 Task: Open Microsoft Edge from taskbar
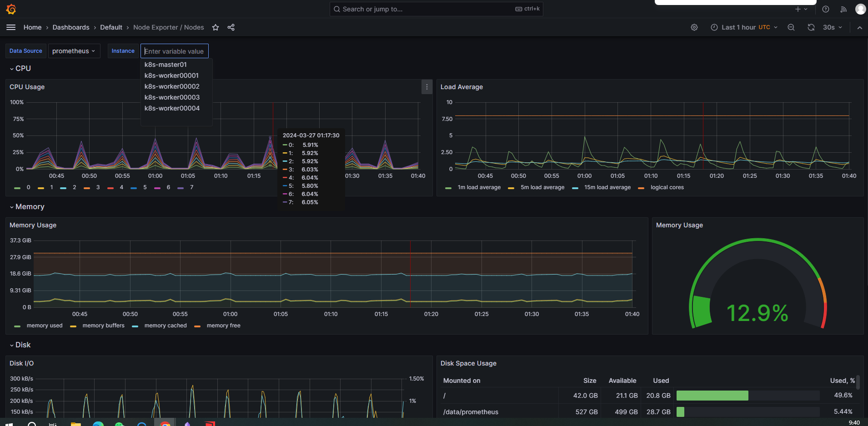pyautogui.click(x=98, y=424)
